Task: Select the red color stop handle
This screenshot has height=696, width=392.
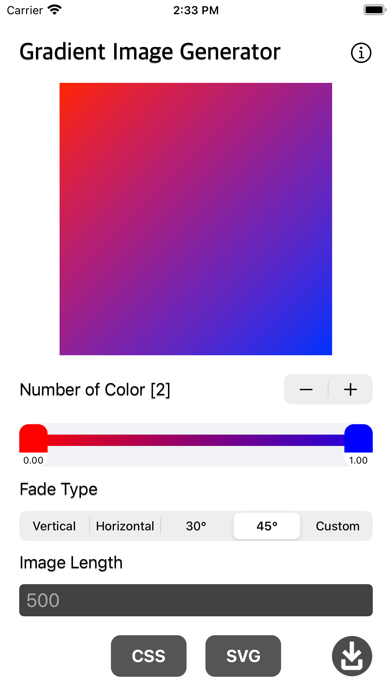Action: coord(33,438)
